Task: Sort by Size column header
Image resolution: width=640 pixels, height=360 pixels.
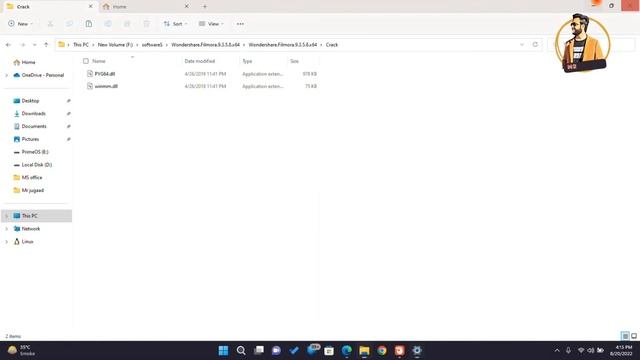Action: [x=294, y=61]
